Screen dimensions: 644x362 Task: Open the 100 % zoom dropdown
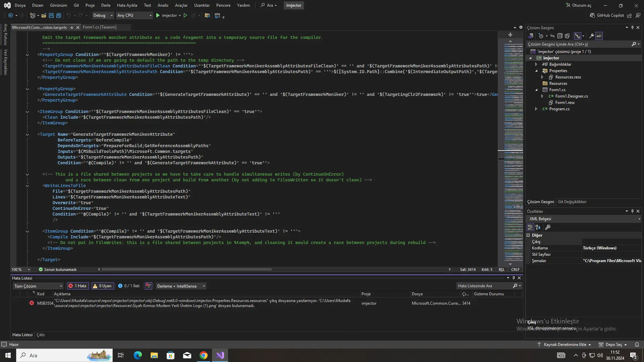click(x=21, y=269)
